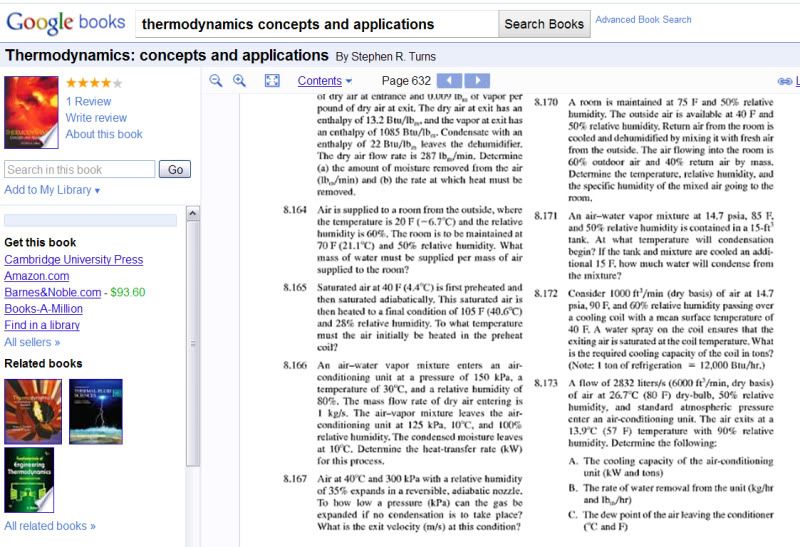The height and width of the screenshot is (547, 800).
Task: Click the link chain icon
Action: (x=785, y=81)
